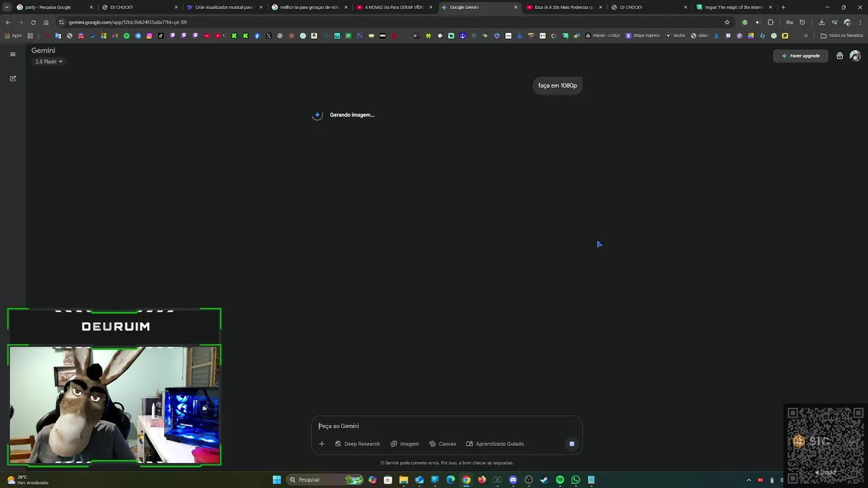
Task: Open the Apps bookmark shortcut
Action: [13, 36]
